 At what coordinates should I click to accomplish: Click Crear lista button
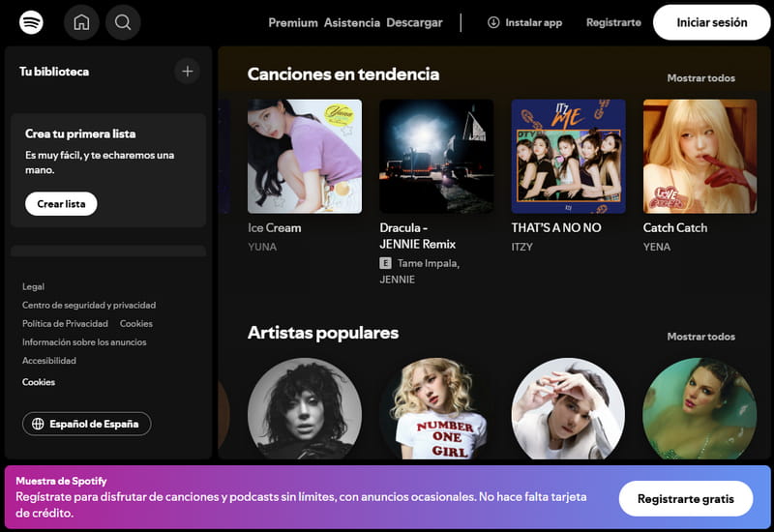click(x=61, y=204)
